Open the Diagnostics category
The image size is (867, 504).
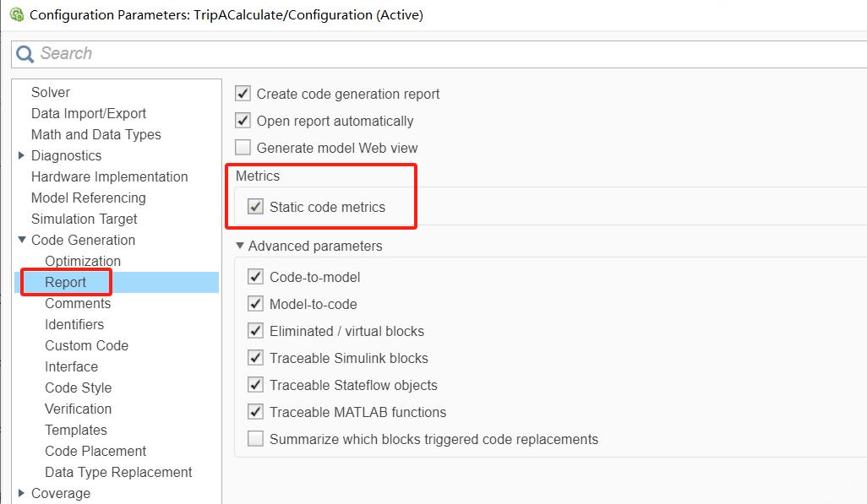coord(67,156)
